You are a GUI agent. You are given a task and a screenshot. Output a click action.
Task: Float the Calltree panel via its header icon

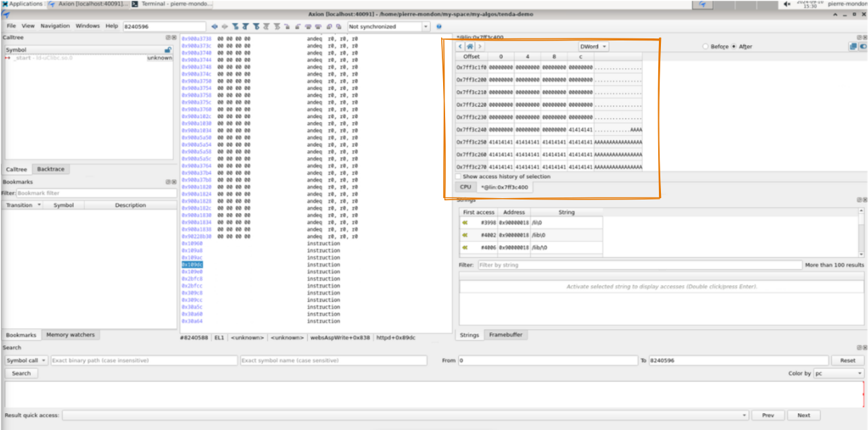pos(169,38)
